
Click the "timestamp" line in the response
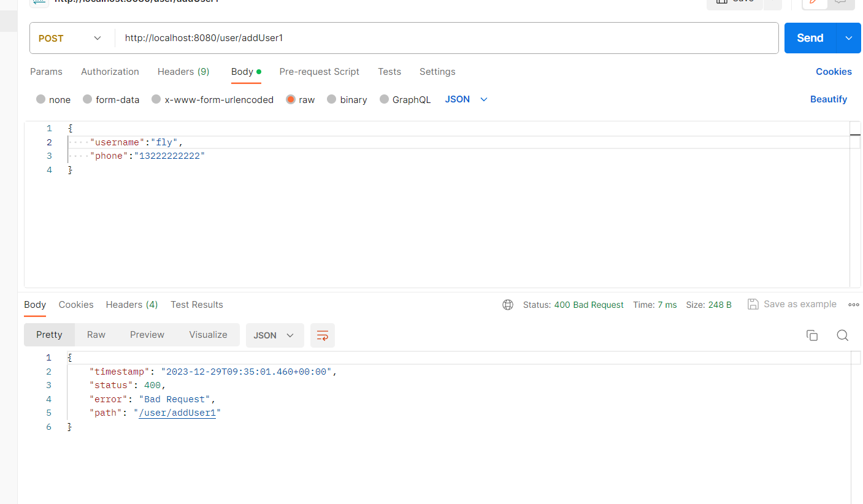pos(213,372)
